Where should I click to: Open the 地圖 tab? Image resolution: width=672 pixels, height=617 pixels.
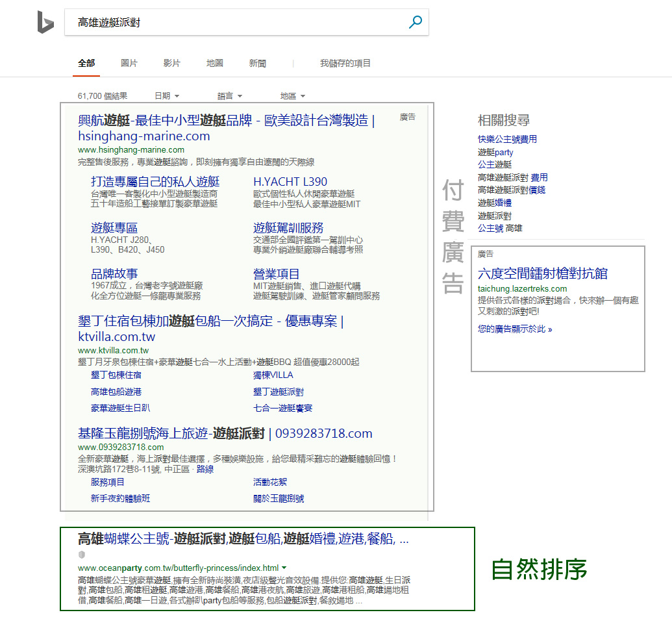tap(215, 64)
